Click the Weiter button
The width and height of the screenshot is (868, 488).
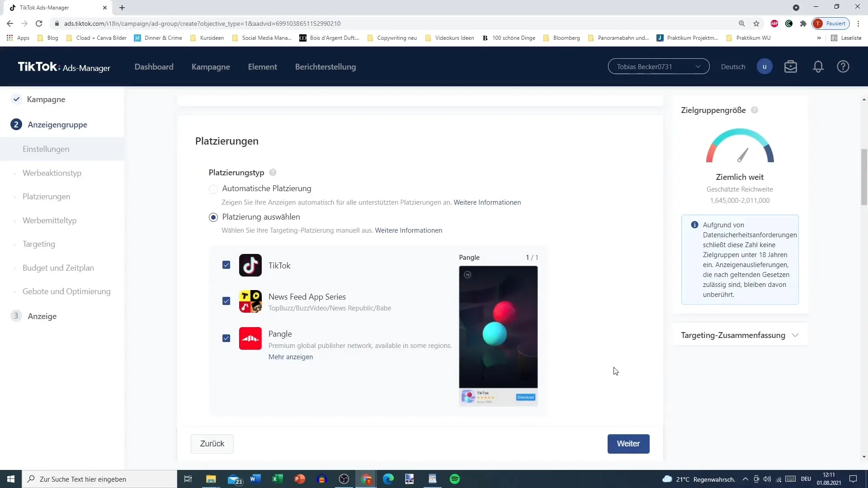coord(628,444)
